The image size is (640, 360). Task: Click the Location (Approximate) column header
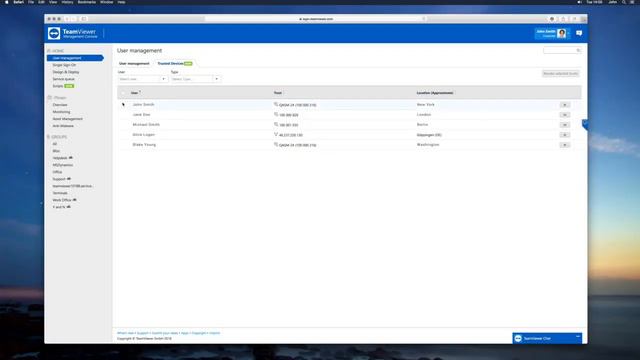click(435, 93)
